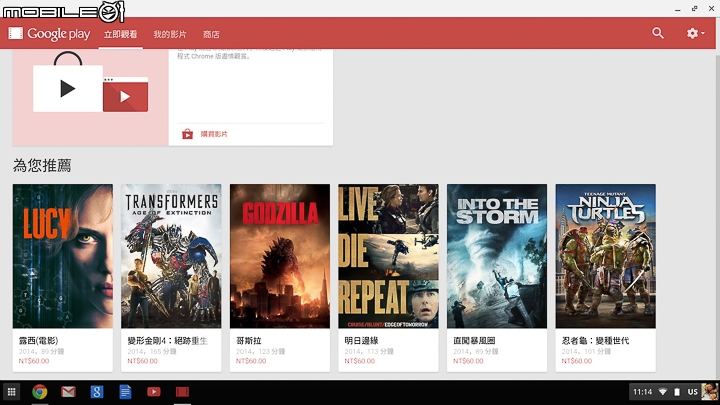Click the play button promo illustration
Image resolution: width=720 pixels, height=405 pixels.
click(90, 98)
